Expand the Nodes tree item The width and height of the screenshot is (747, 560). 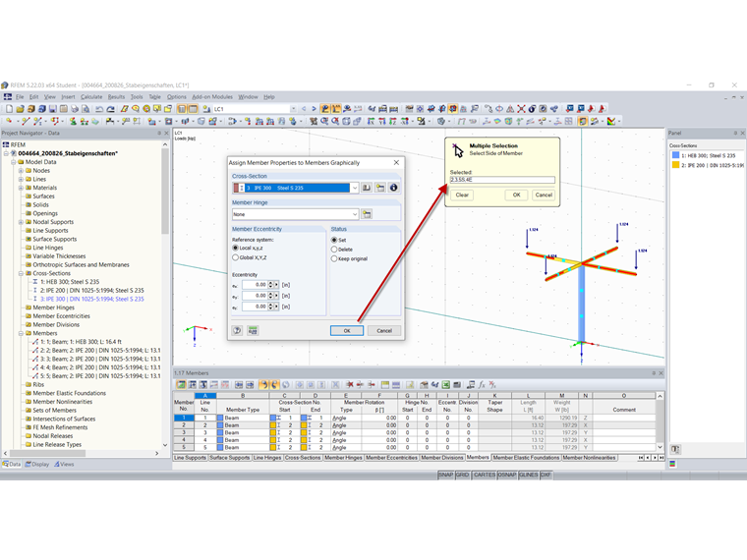click(21, 171)
